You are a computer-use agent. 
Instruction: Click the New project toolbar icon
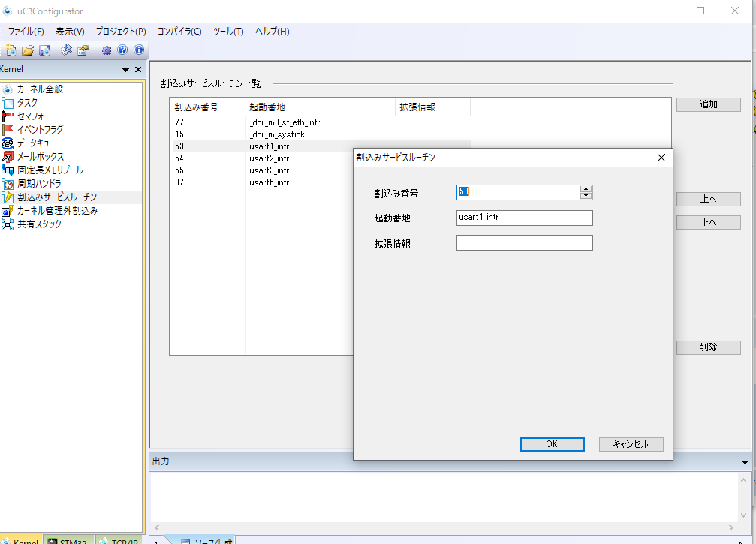pos(11,50)
